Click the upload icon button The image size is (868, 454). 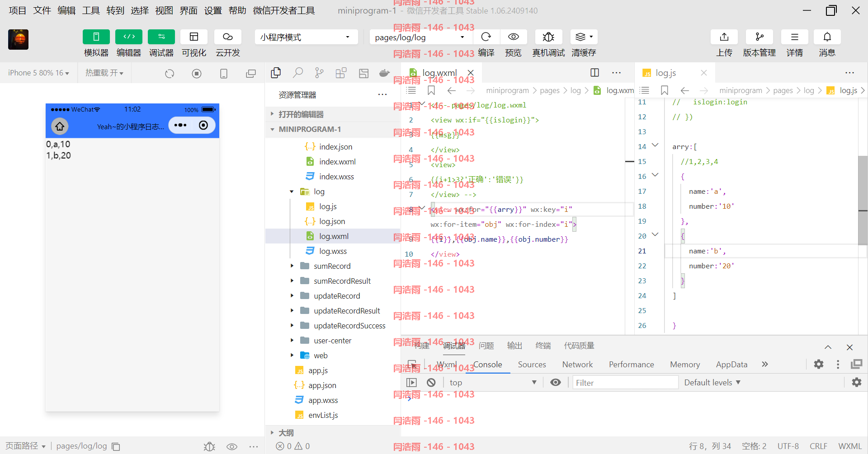(724, 37)
